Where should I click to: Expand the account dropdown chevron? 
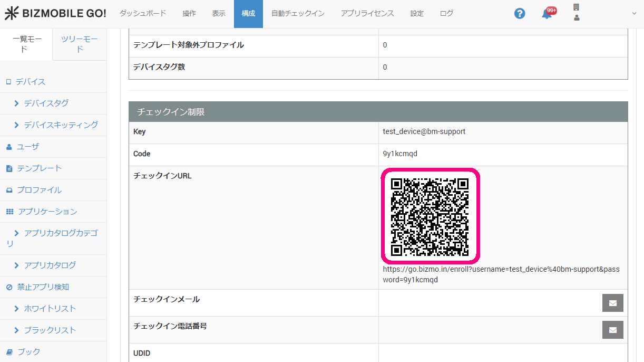[x=634, y=14]
